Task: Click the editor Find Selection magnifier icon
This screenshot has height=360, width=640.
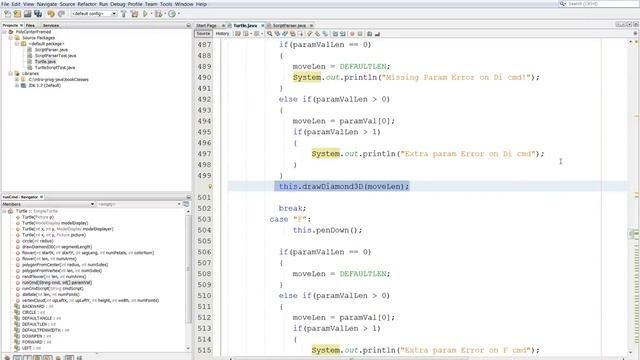Action: (269, 34)
